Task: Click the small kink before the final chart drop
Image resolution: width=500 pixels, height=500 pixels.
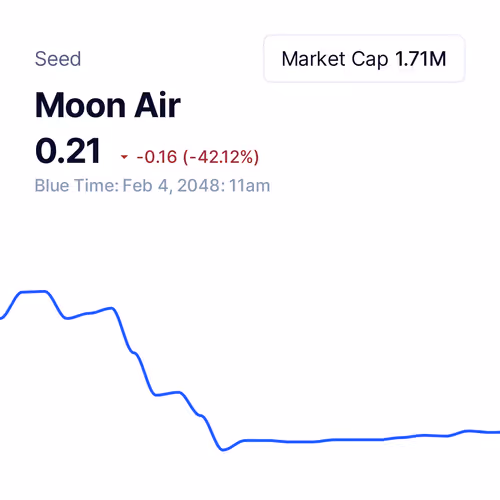Action: point(201,415)
